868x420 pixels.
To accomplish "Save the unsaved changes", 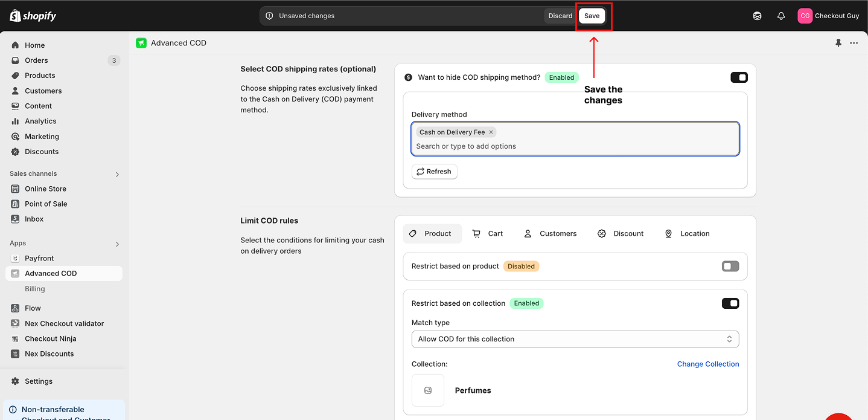I will click(x=592, y=16).
